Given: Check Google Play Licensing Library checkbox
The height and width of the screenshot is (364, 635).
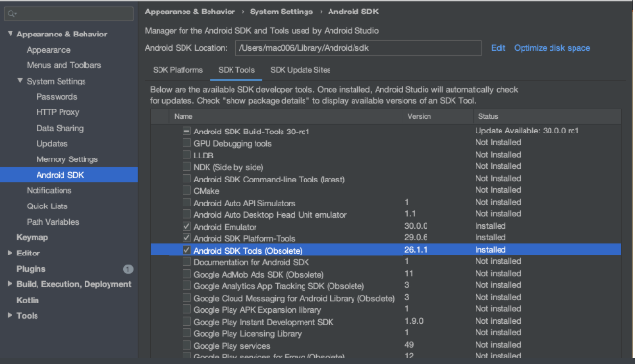Looking at the screenshot, I should click(x=186, y=333).
